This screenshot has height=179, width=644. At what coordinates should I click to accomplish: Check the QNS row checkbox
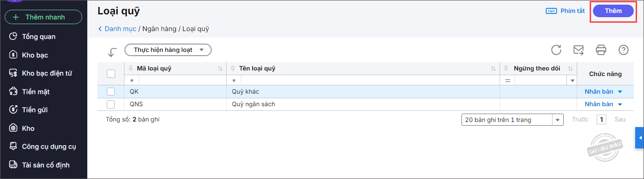pyautogui.click(x=111, y=104)
